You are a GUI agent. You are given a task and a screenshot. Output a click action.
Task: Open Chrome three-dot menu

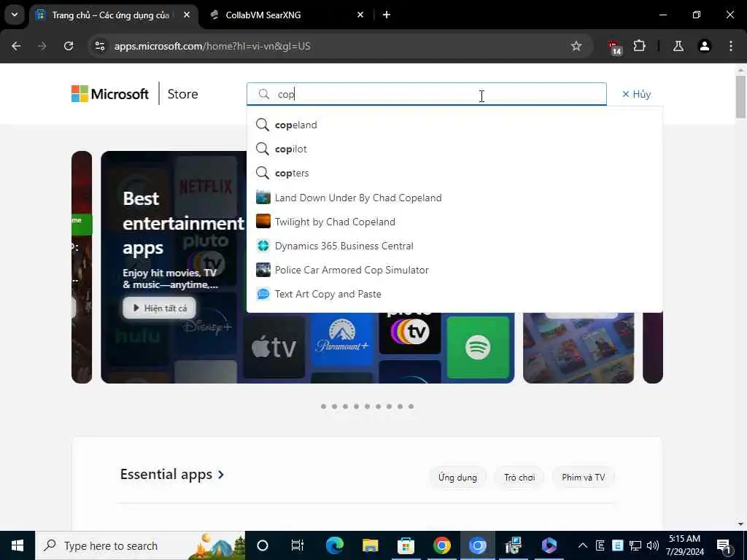click(x=731, y=46)
